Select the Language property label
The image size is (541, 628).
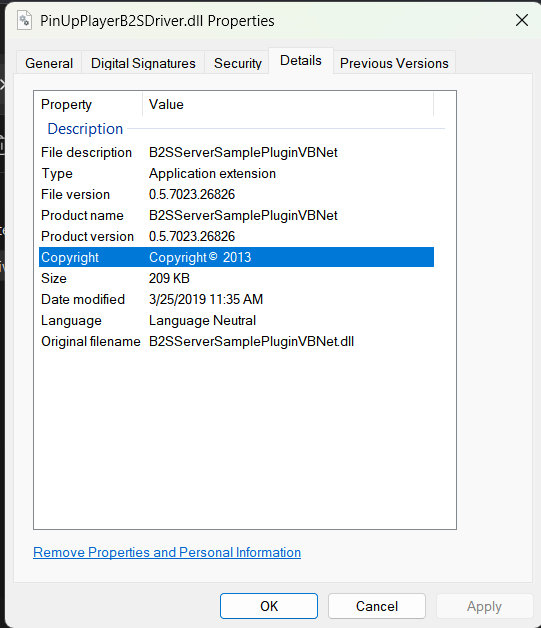[x=71, y=320]
